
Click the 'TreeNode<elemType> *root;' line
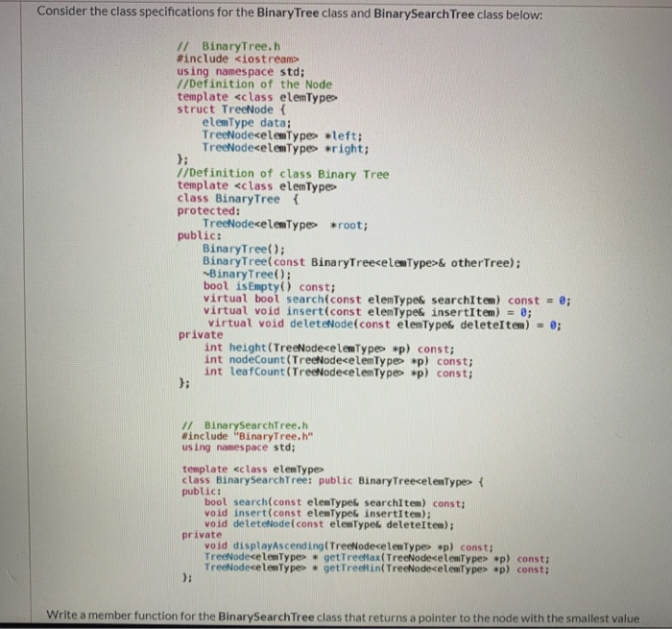coord(285,225)
